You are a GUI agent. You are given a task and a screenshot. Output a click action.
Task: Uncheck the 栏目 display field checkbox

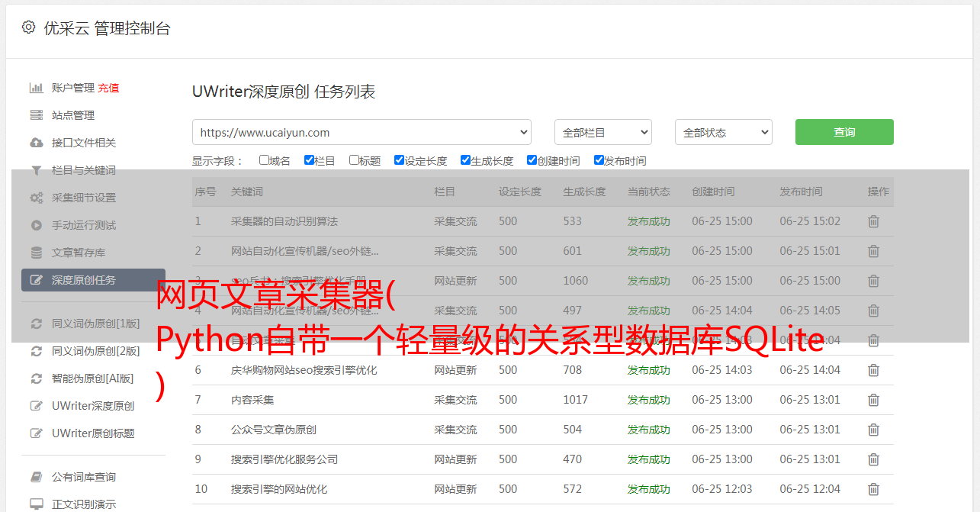click(309, 160)
